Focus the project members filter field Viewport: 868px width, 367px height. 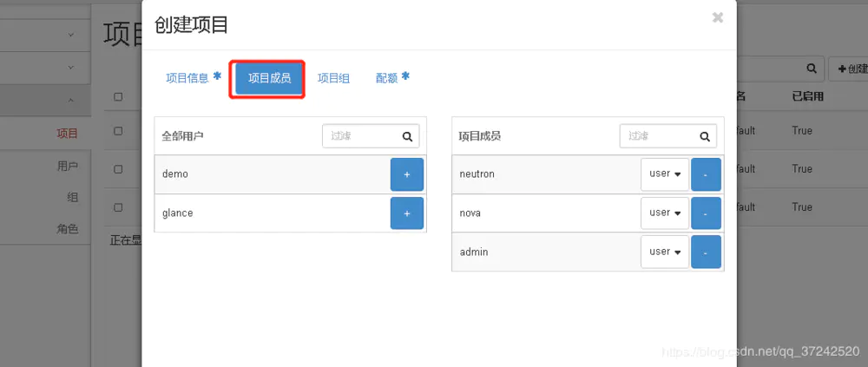click(x=658, y=136)
